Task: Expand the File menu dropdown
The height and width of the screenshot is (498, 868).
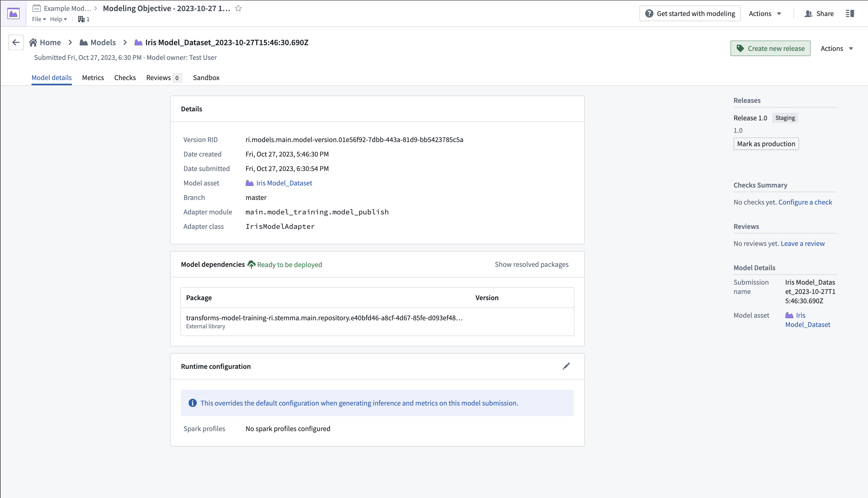Action: (x=39, y=19)
